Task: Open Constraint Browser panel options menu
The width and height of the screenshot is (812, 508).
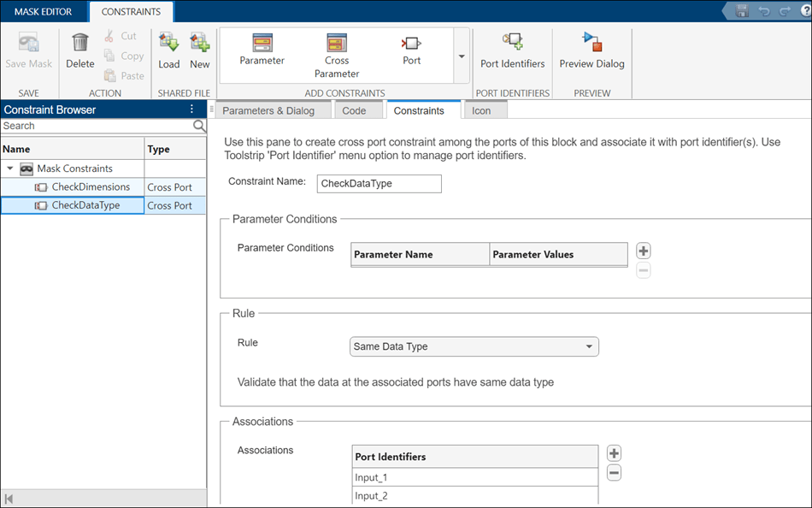Action: click(x=191, y=109)
